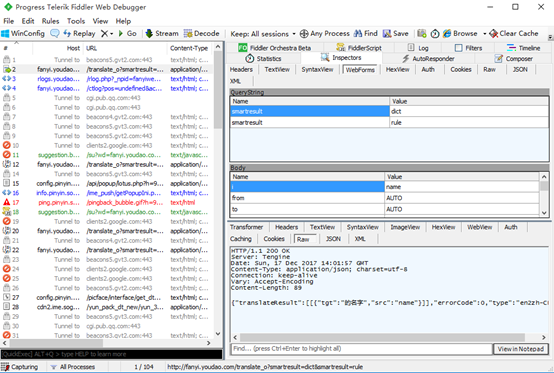Click the session 17 red warning icon
The height and width of the screenshot is (373, 554).
[6, 202]
